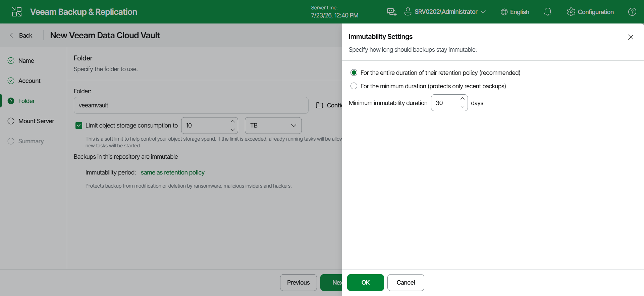The image size is (644, 296).
Task: Click the user account avatar icon
Action: pyautogui.click(x=408, y=12)
